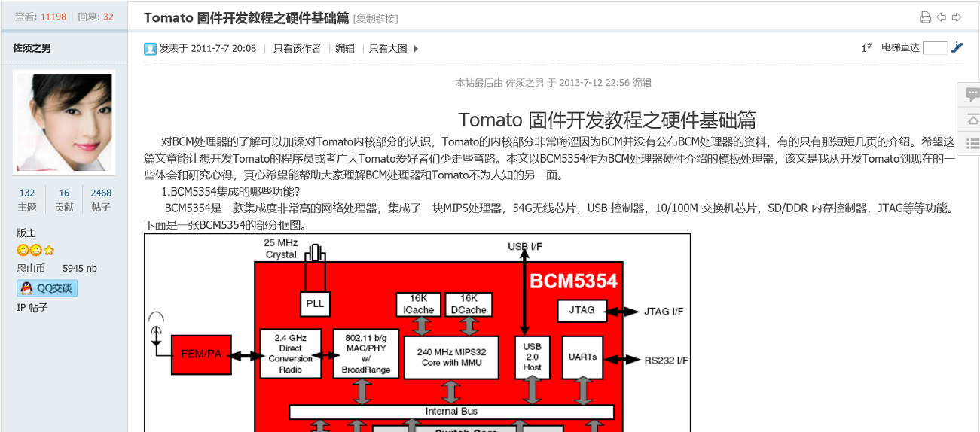
Task: Click the BCM5354 chip title in diagram
Action: (573, 281)
